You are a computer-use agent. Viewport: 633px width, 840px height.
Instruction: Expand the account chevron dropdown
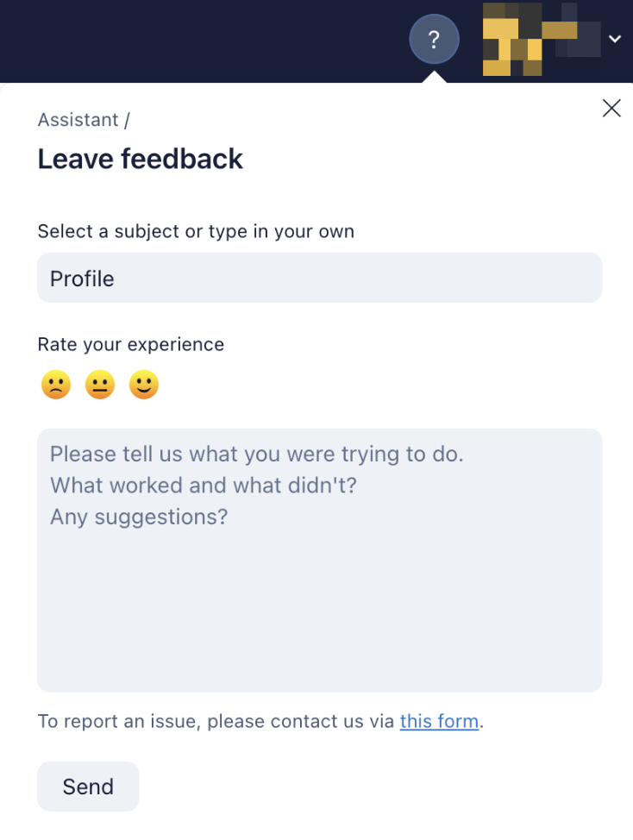615,39
